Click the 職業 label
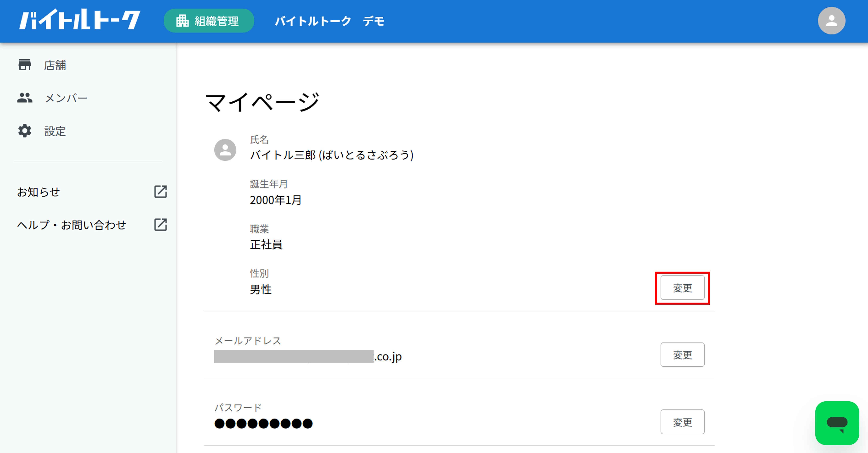The image size is (868, 453). point(259,229)
